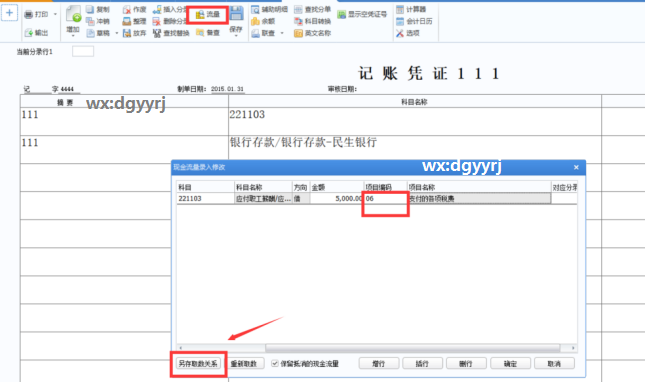Viewport: 645px width, 383px height.
Task: Click the 金额 column header in dialog
Action: (336, 187)
